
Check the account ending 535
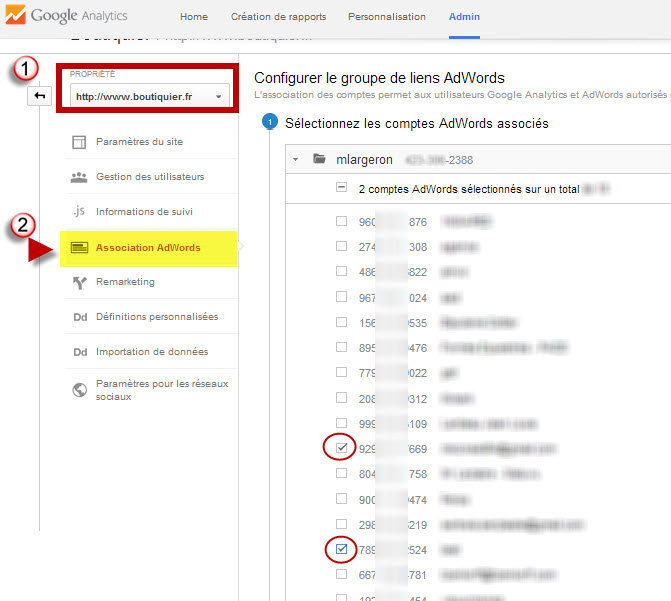pyautogui.click(x=341, y=322)
